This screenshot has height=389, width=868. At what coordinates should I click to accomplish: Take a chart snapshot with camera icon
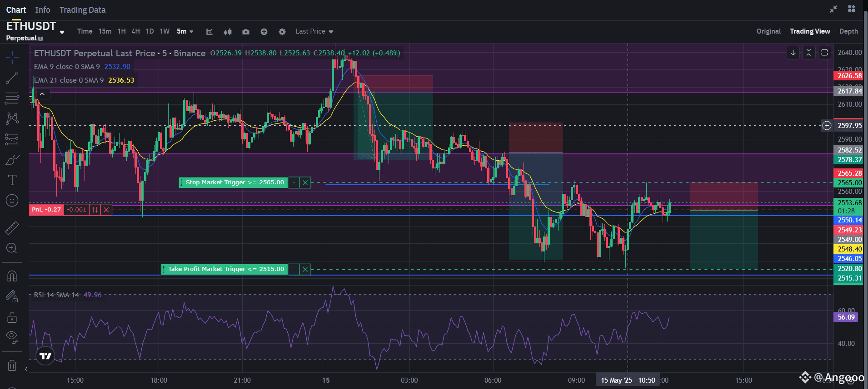246,31
